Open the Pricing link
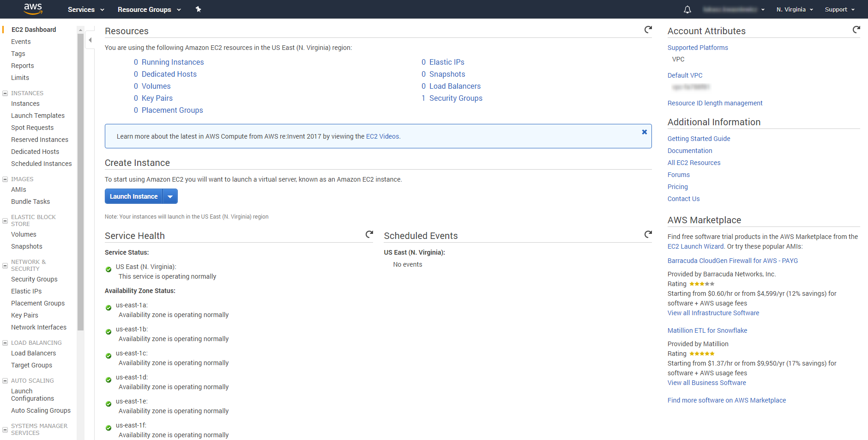The width and height of the screenshot is (868, 440). click(677, 187)
